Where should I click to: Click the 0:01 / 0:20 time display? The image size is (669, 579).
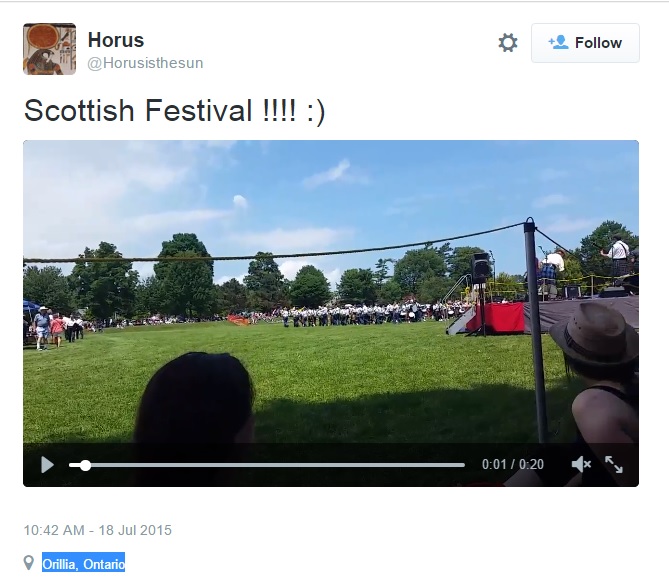tap(513, 464)
